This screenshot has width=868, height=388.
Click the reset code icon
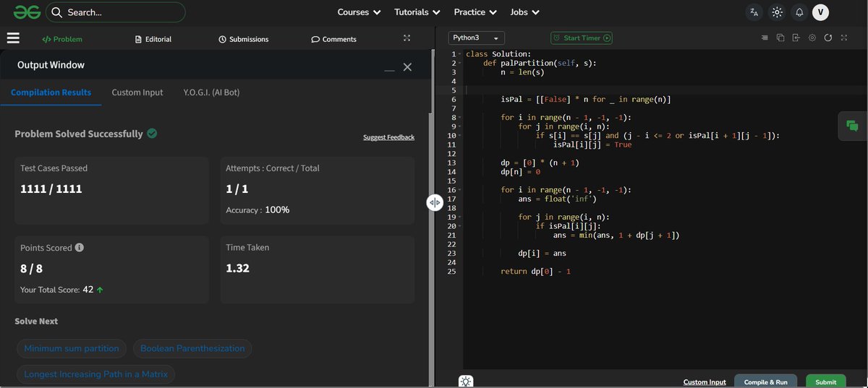[828, 38]
